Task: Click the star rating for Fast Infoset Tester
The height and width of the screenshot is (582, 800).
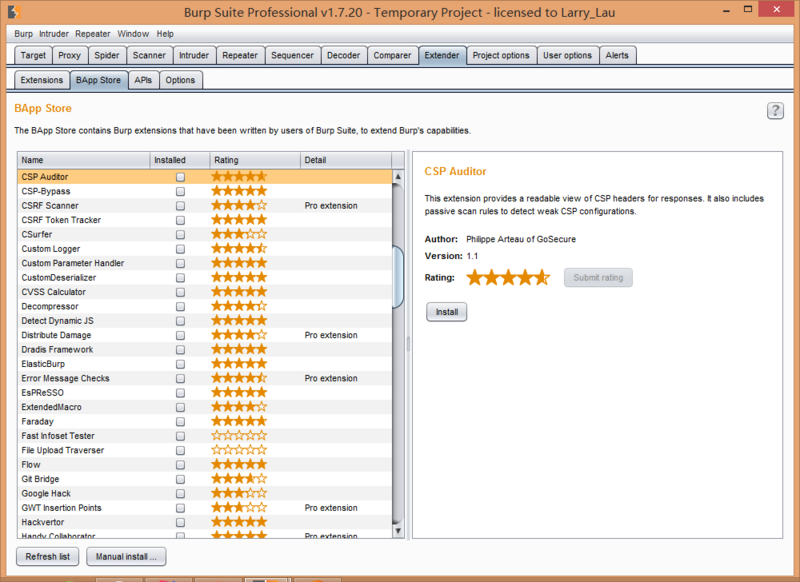Action: point(239,436)
